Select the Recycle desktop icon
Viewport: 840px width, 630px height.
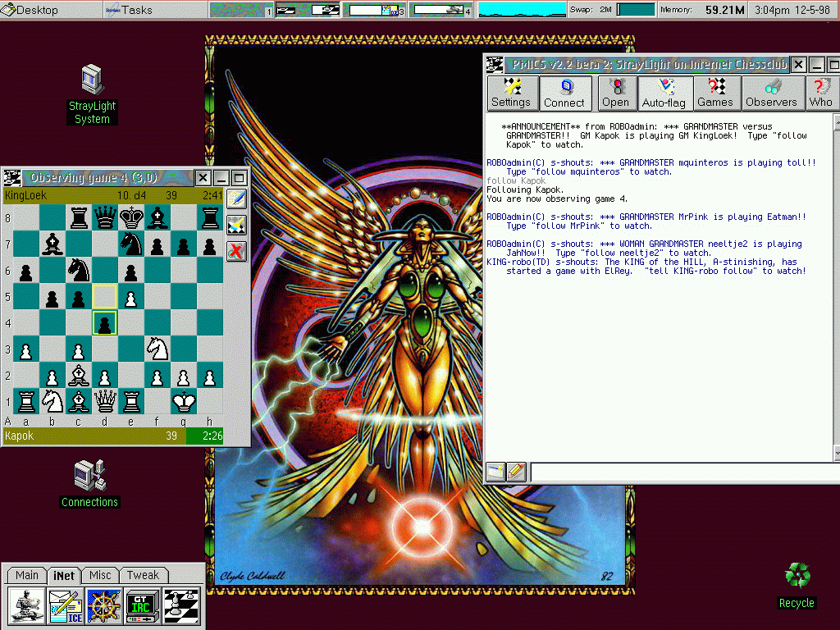point(797,586)
